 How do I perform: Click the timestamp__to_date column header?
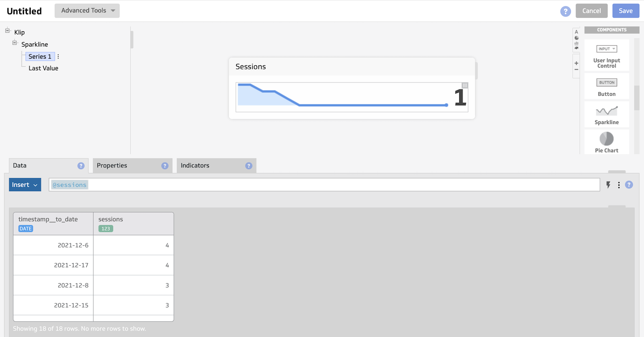click(53, 224)
